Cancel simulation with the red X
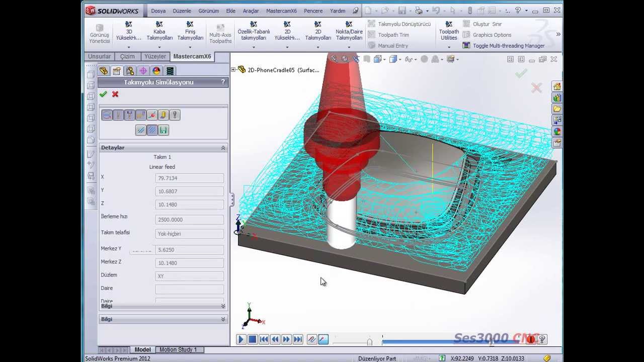The height and width of the screenshot is (362, 644). click(x=115, y=94)
